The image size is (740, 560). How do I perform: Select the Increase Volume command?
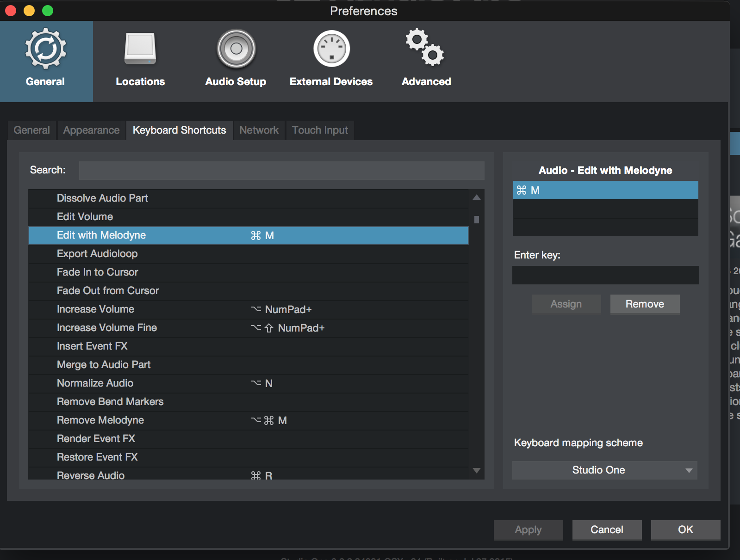click(x=249, y=309)
